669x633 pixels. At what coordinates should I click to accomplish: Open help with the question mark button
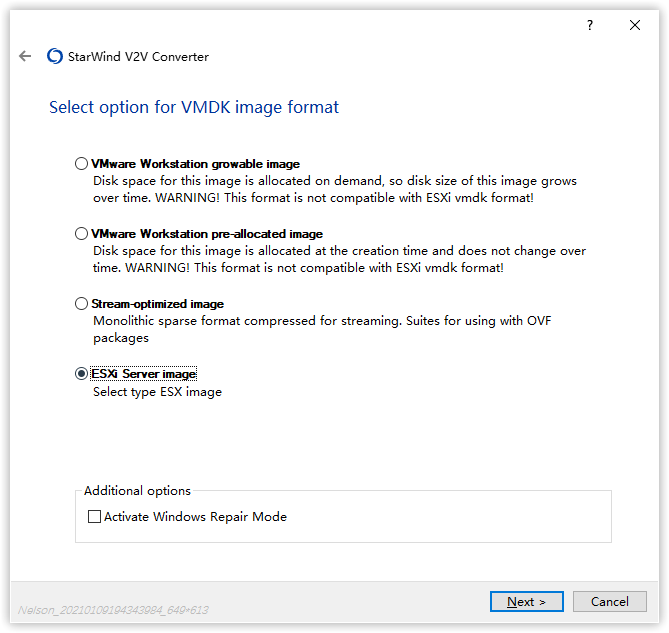[590, 25]
